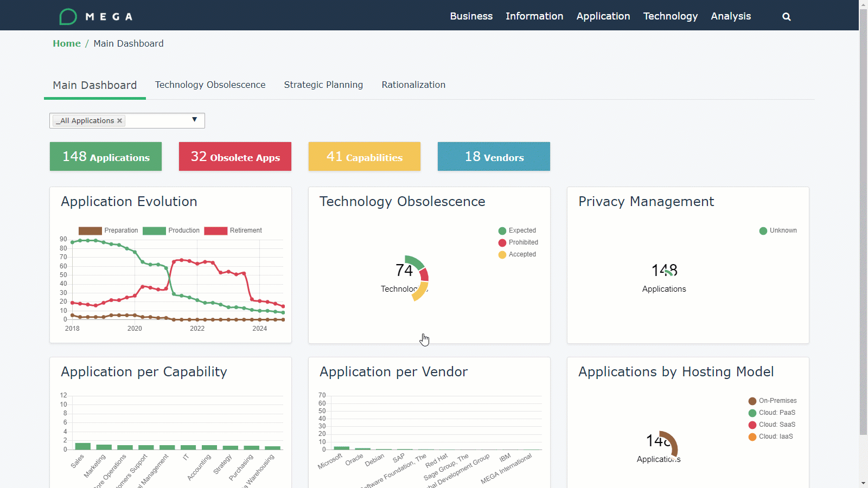Click the Main Dashboard breadcrumb text
The width and height of the screenshot is (868, 488).
coord(129,43)
